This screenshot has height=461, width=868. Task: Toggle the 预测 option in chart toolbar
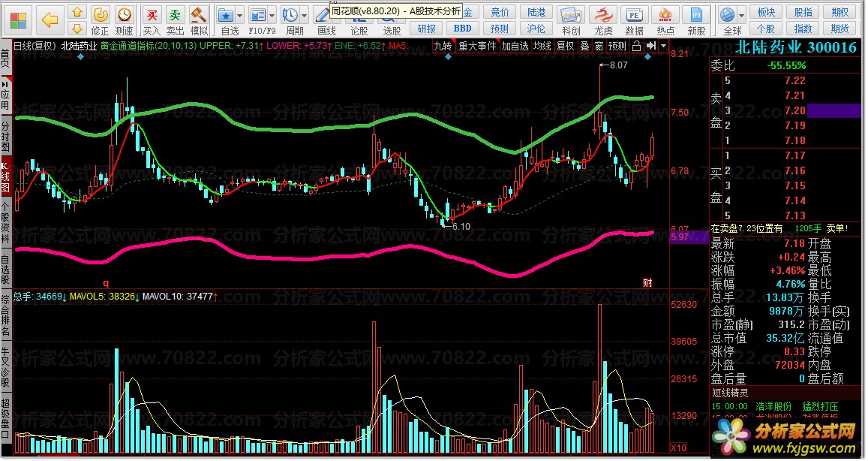[x=617, y=46]
